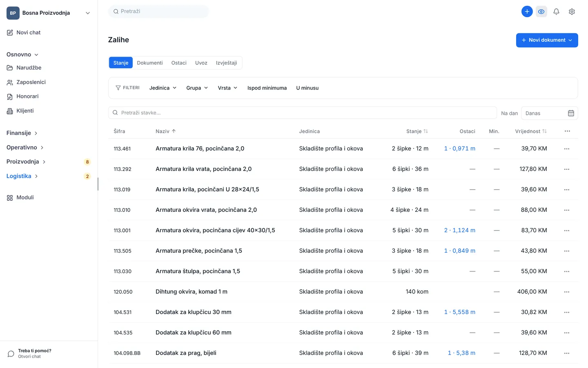The image size is (588, 368).
Task: Toggle U minusu filter
Action: click(x=307, y=88)
